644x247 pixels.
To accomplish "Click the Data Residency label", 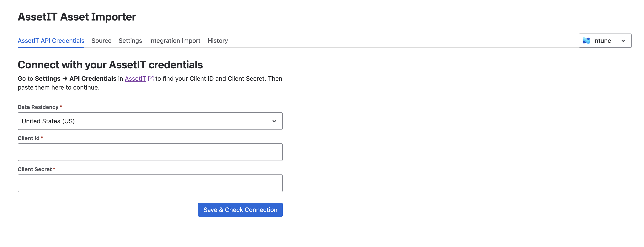I will [x=38, y=107].
